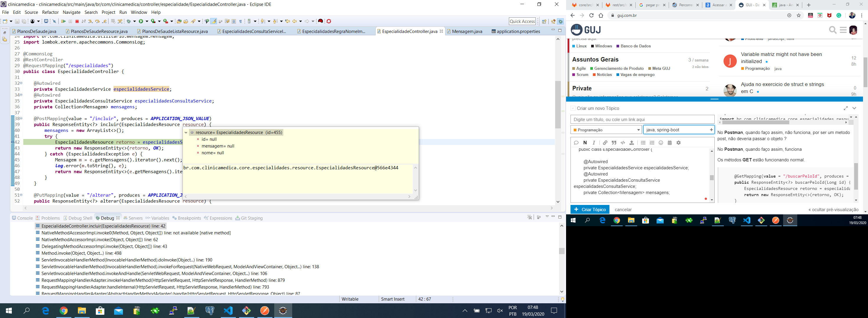This screenshot has height=318, width=868.
Task: Click calendar date icon in GUJ editor
Action: click(x=670, y=143)
